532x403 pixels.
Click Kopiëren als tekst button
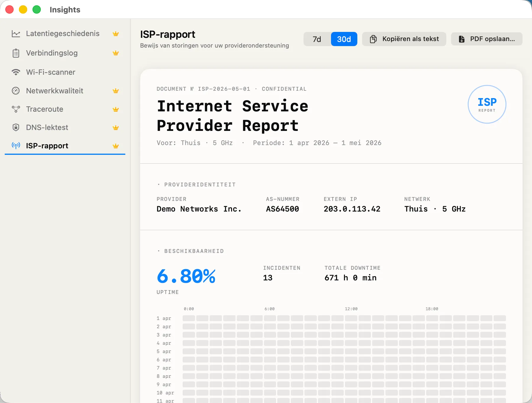point(404,39)
